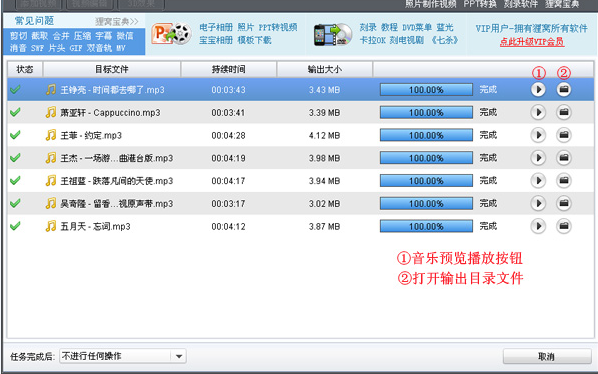Click music note icon of 吴奇隆 file

(51, 203)
